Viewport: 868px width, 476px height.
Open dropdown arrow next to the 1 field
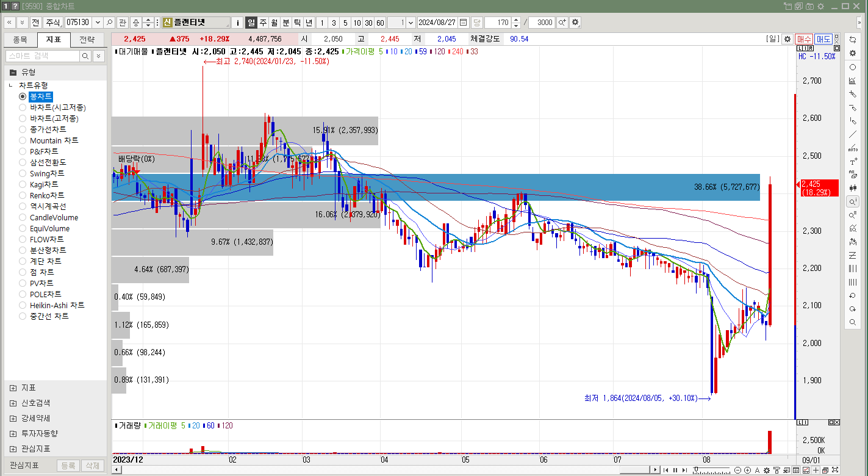point(411,23)
